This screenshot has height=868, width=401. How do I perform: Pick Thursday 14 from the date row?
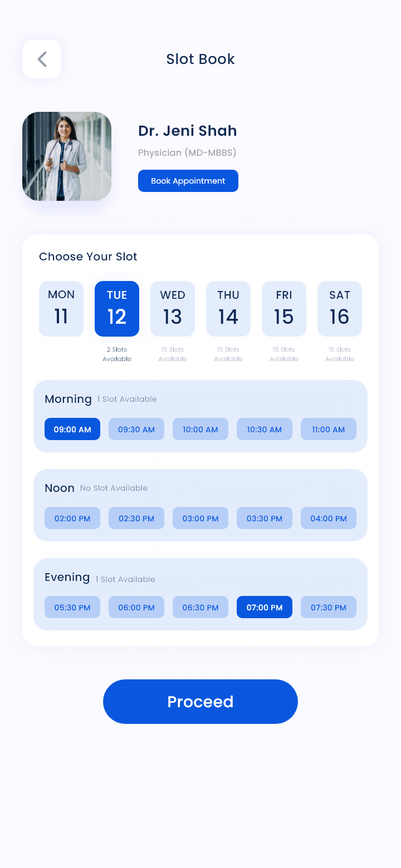coord(228,309)
